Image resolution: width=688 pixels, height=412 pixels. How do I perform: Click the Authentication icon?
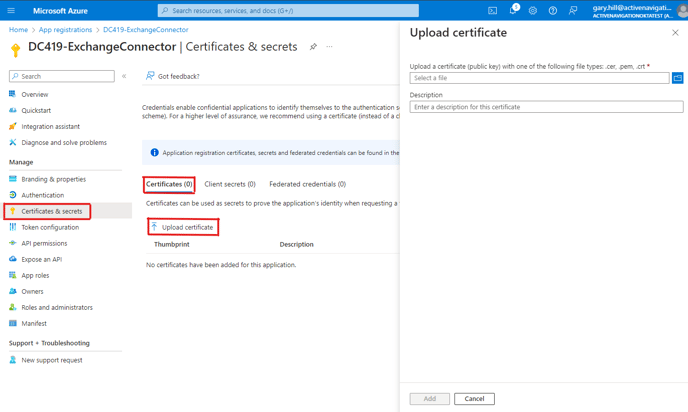[x=13, y=195]
